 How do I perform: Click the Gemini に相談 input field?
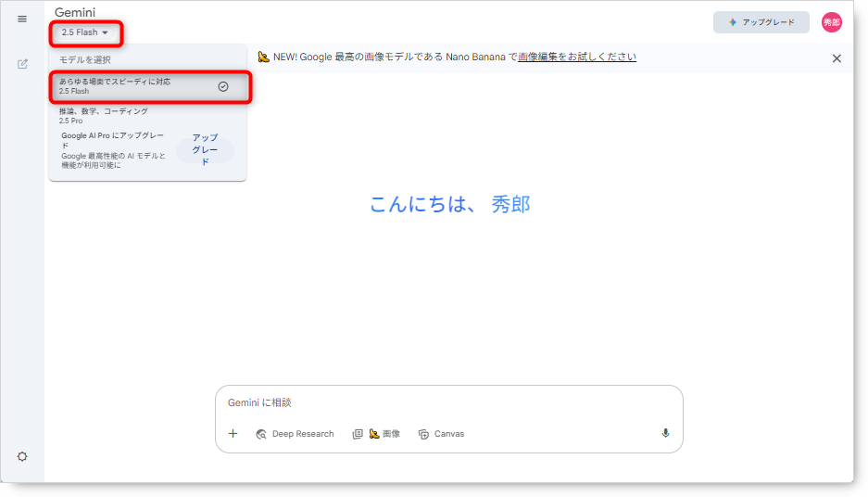449,402
